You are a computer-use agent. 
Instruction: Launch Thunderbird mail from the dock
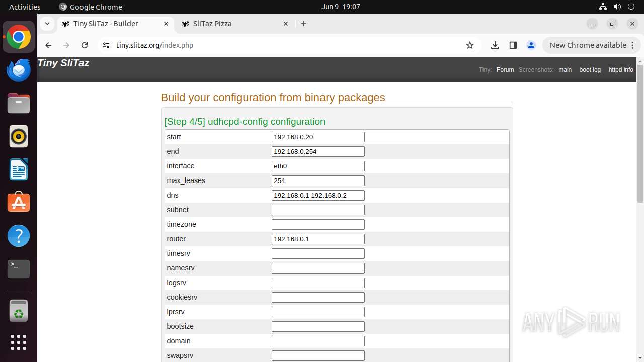[x=19, y=70]
